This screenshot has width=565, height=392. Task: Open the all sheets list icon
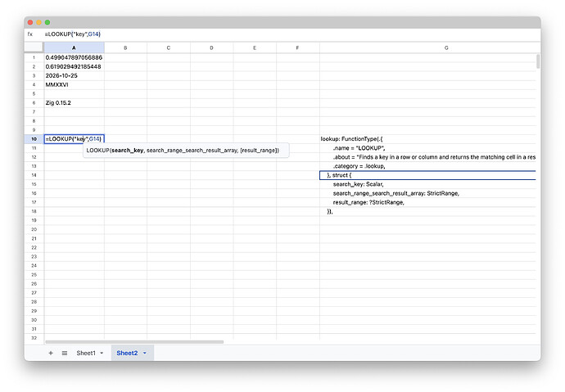point(65,353)
